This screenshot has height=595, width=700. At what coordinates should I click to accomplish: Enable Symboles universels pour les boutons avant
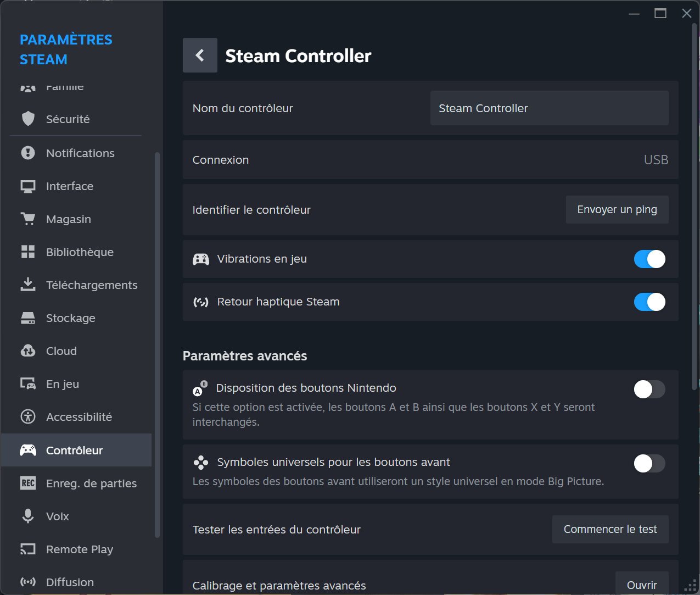tap(649, 463)
